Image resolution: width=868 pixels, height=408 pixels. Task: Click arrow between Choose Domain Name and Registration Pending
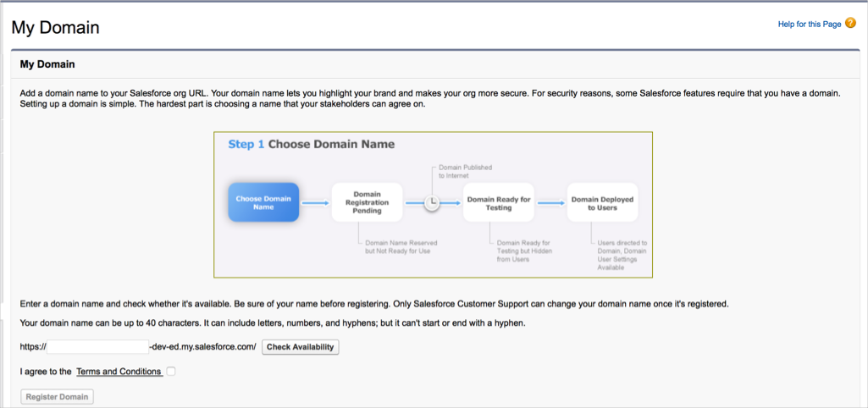pyautogui.click(x=315, y=202)
